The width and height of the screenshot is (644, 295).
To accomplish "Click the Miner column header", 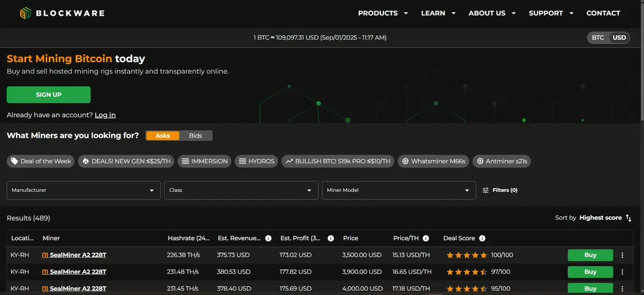I will 52,238.
